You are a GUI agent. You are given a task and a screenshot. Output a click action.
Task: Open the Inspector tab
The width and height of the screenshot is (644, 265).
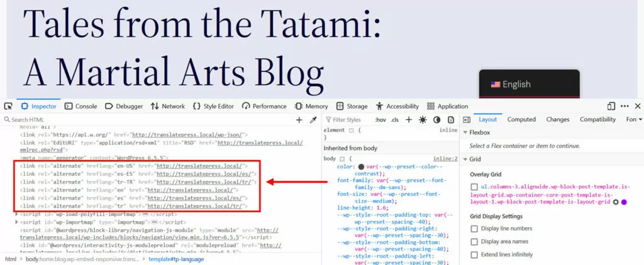(38, 106)
